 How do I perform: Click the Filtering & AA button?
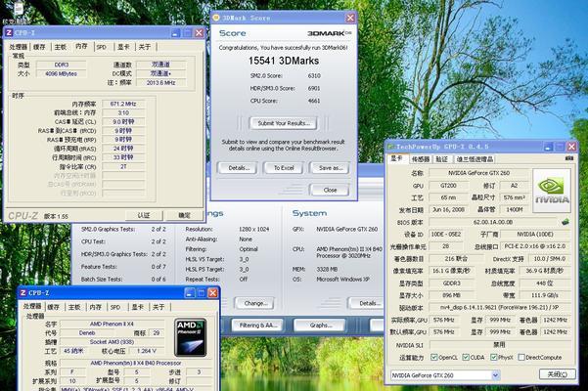tap(258, 326)
